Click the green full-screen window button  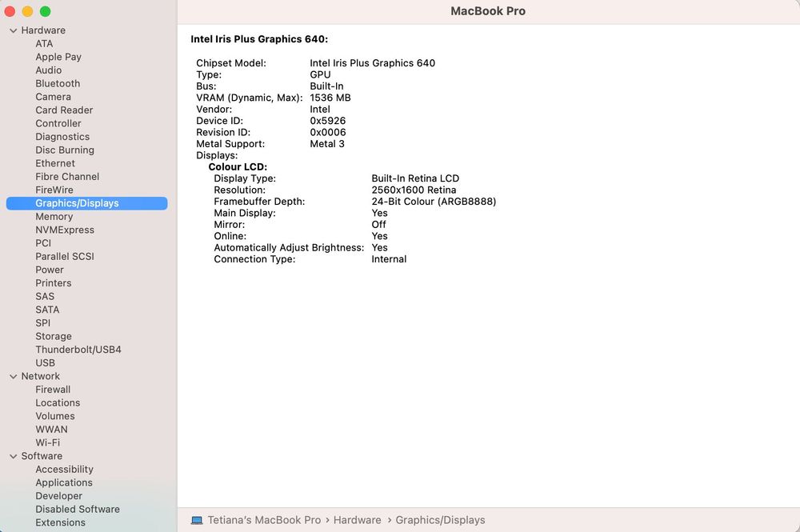pos(46,11)
